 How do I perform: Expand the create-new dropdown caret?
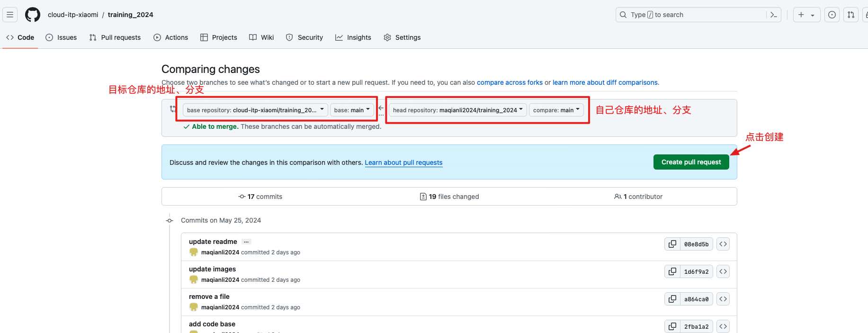tap(813, 15)
